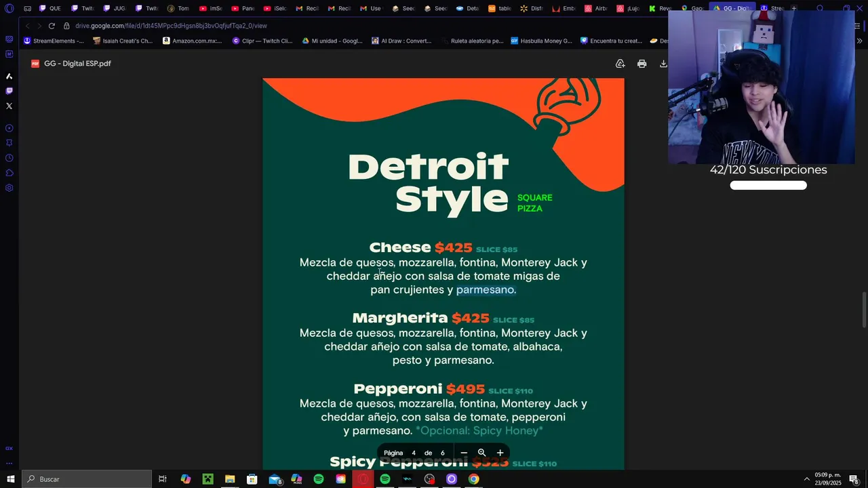This screenshot has width=868, height=488.
Task: Go back to previous page
Action: pyautogui.click(x=27, y=26)
